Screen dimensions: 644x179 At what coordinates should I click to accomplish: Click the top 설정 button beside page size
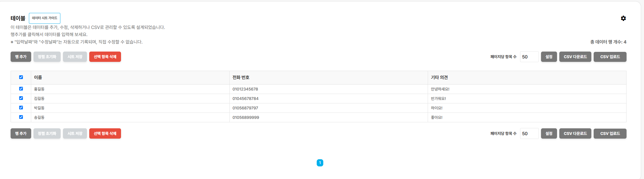tap(549, 57)
